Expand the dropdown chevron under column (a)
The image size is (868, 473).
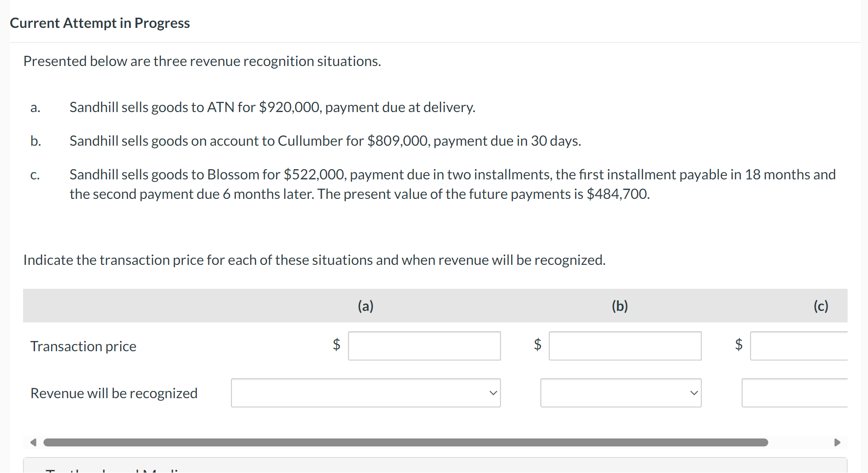coord(493,393)
